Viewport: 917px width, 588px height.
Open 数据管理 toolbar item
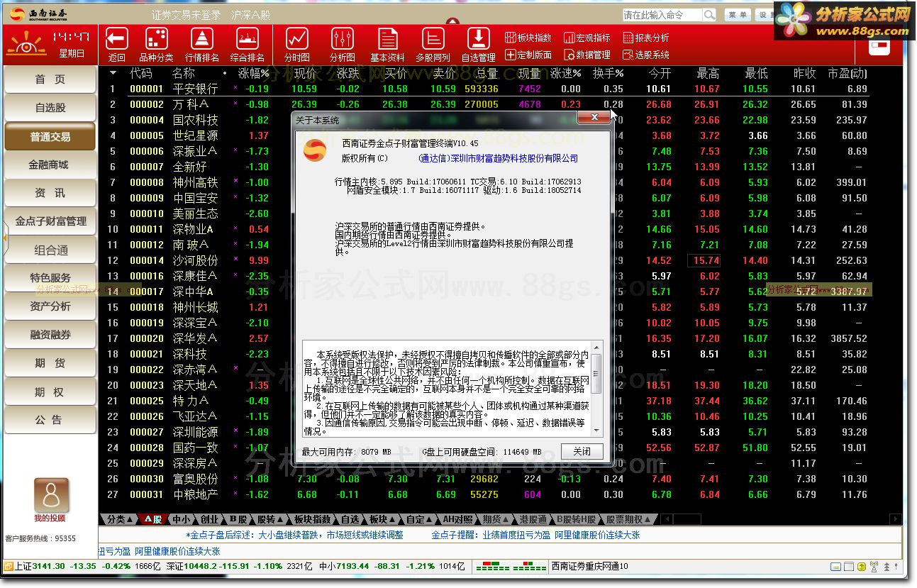[587, 55]
